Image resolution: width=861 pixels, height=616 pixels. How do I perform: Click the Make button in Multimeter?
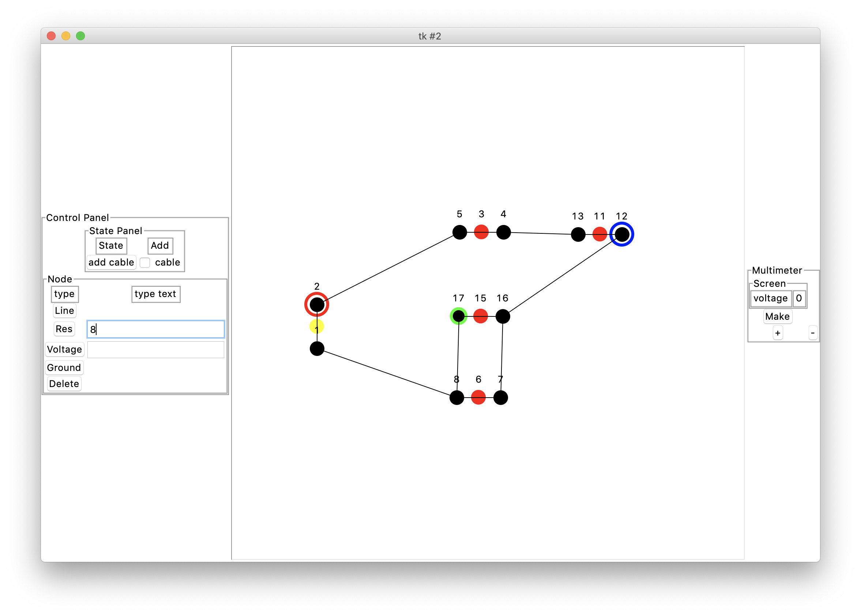tap(777, 316)
